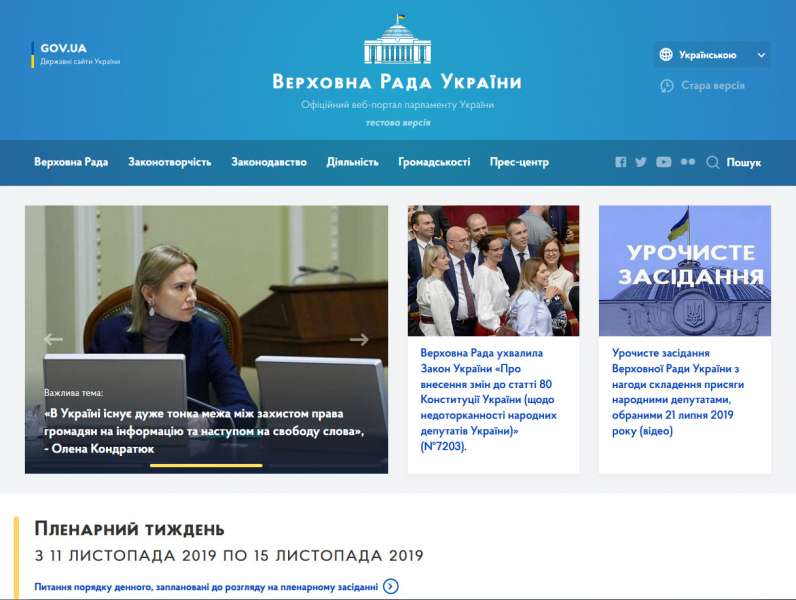Screen dimensions: 796x600
Task: Click the clock icon beside Стара версія
Action: (x=667, y=86)
